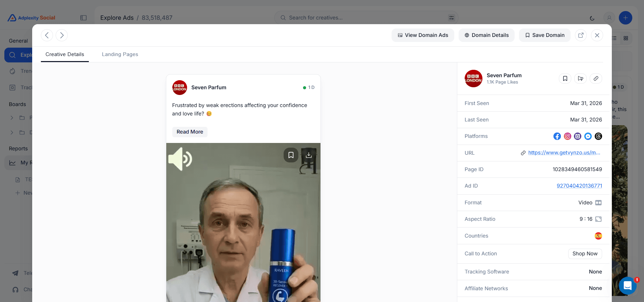644x302 pixels.
Task: Add new report with plus icon
Action: pos(18,193)
